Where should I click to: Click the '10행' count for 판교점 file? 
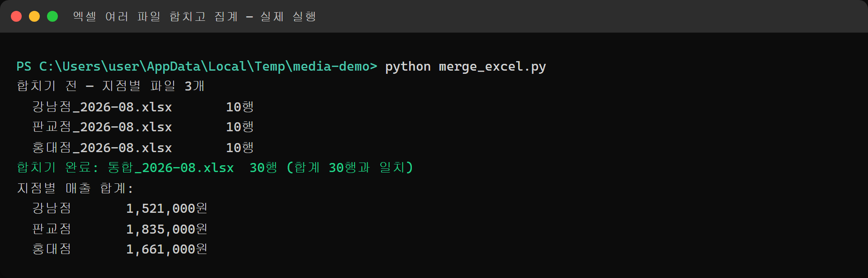tap(240, 127)
